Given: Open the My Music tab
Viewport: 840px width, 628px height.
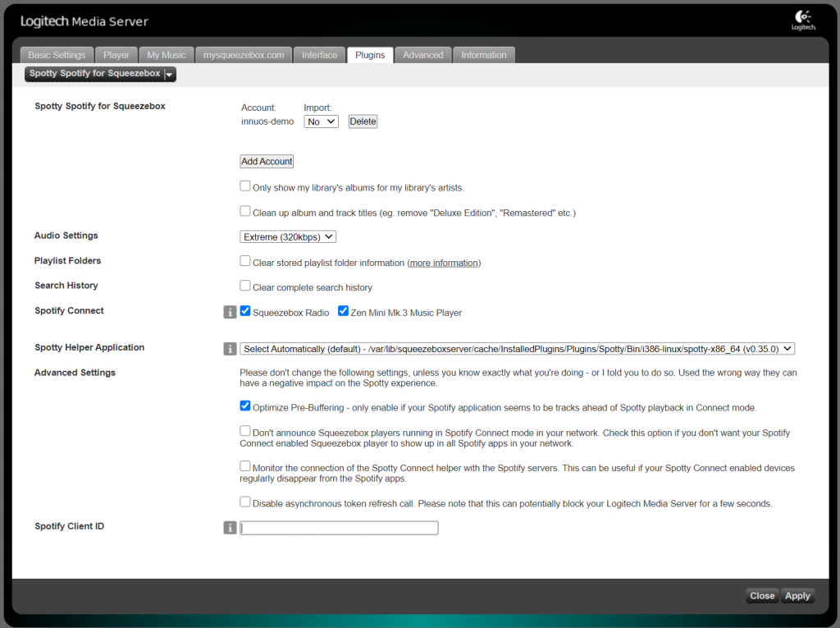Looking at the screenshot, I should click(166, 55).
